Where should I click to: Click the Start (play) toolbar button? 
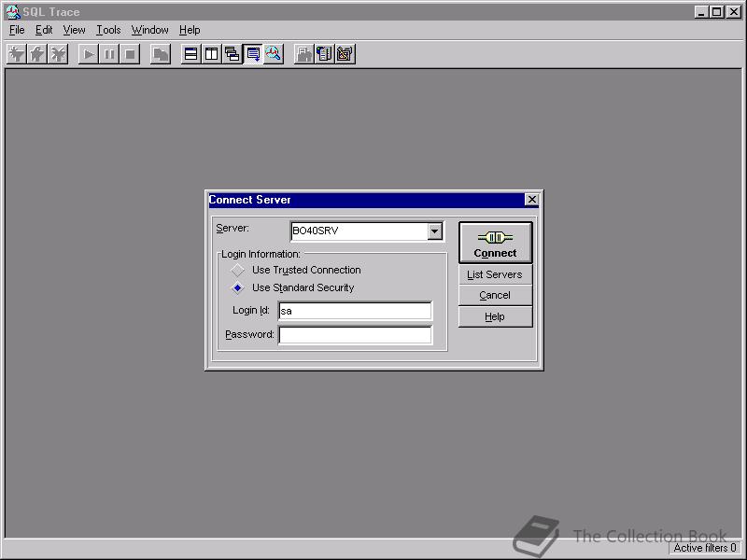(88, 54)
